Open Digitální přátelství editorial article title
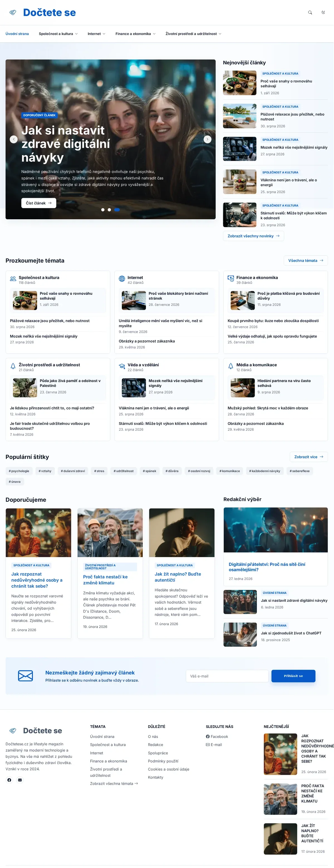The image size is (334, 868). point(267,567)
